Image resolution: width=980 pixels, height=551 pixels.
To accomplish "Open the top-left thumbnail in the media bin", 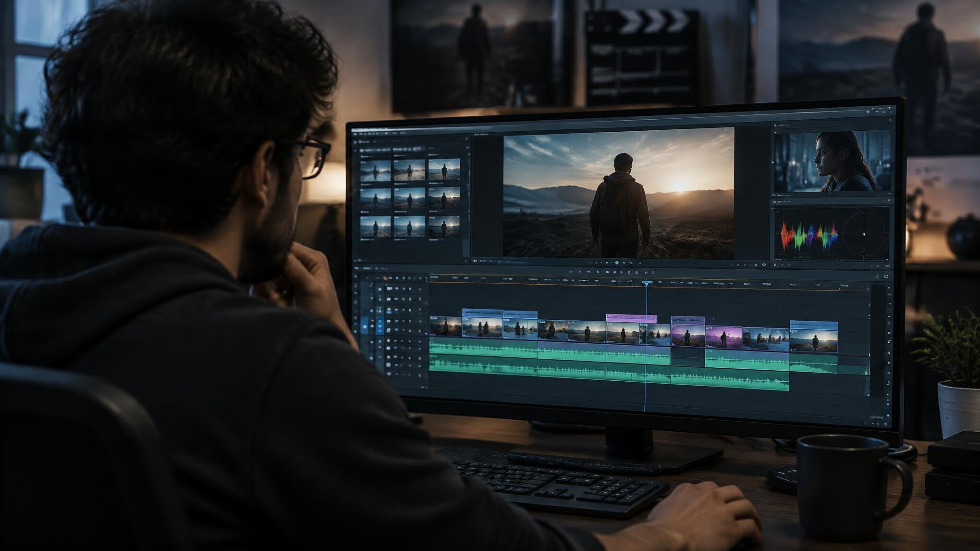I will click(375, 170).
